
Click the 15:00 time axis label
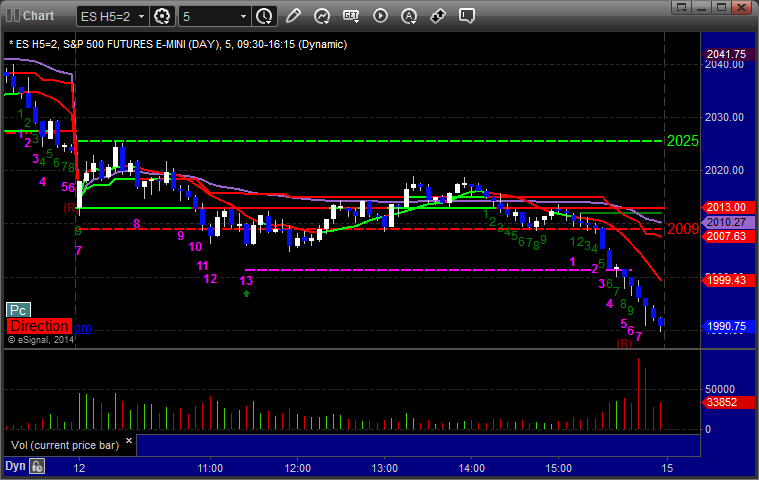point(559,468)
